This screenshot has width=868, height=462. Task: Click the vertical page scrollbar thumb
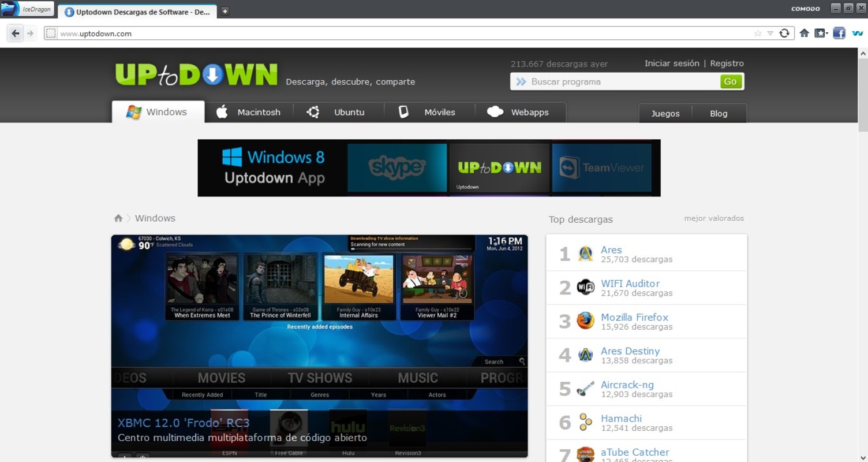(x=863, y=95)
